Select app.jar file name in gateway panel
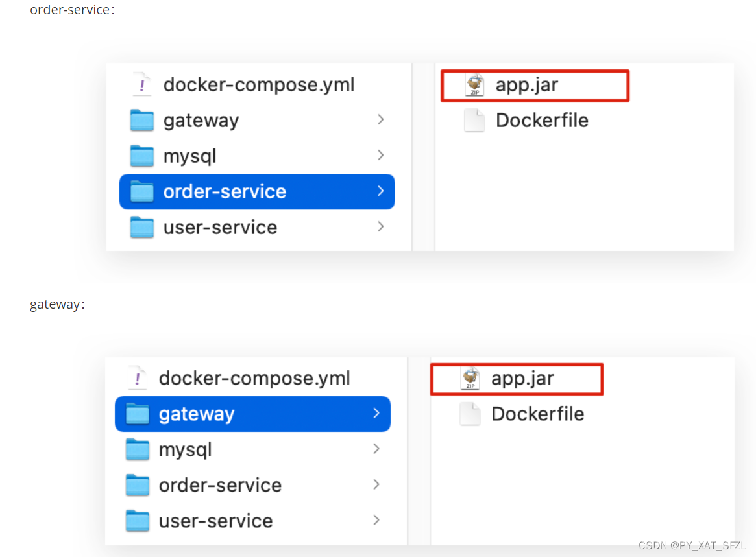 point(522,379)
